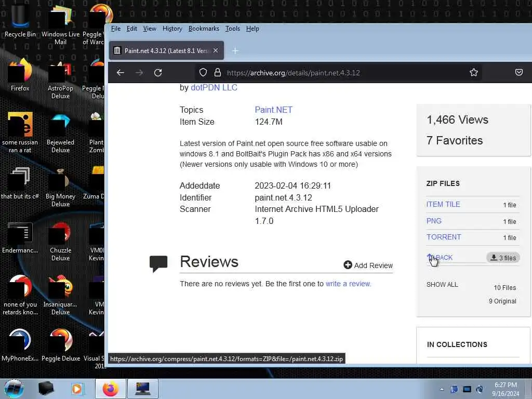Viewport: 532px width, 399px height.
Task: Click the padlock site security icon
Action: [x=218, y=72]
